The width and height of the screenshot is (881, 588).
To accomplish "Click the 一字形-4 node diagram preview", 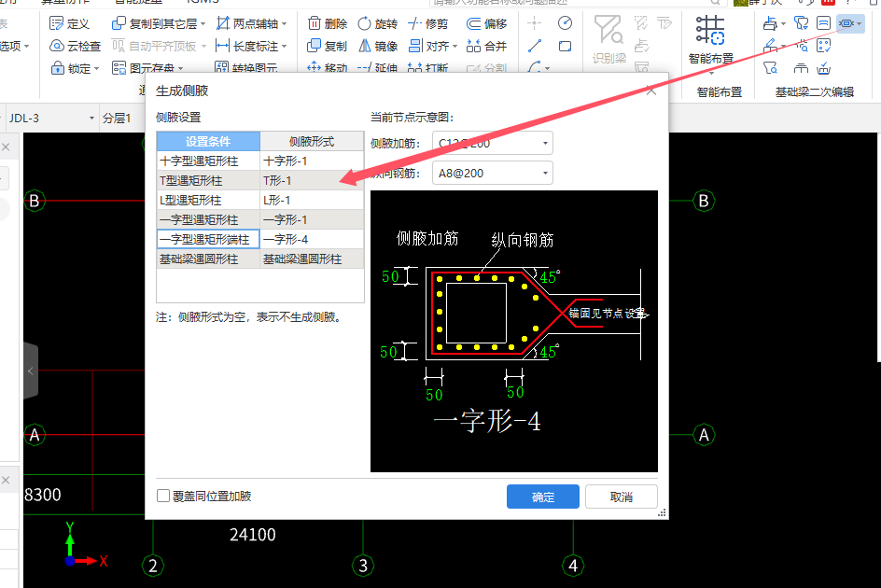I will [514, 331].
